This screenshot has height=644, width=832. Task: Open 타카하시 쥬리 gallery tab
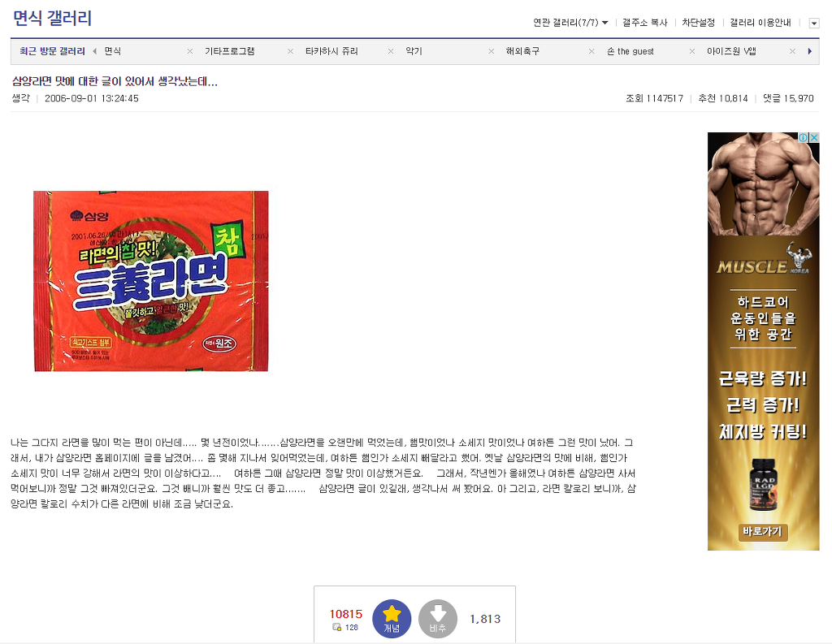point(331,51)
